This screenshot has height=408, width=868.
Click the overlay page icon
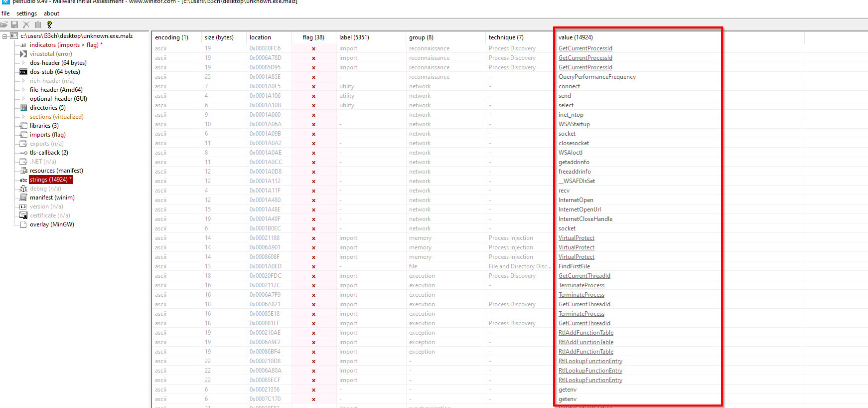pos(23,224)
